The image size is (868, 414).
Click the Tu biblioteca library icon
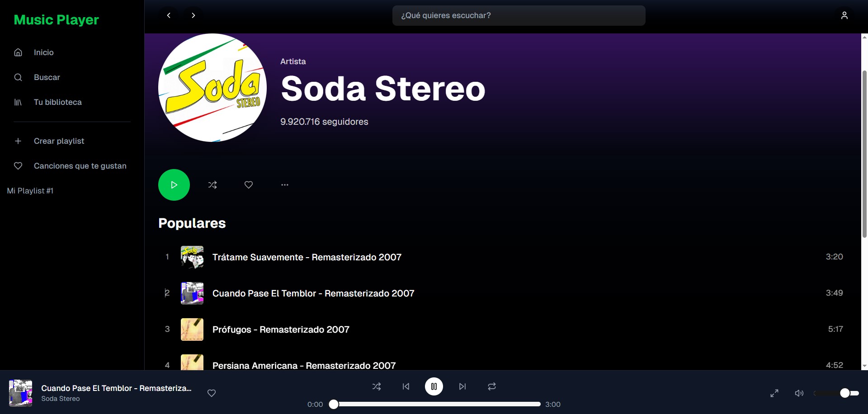tap(18, 102)
